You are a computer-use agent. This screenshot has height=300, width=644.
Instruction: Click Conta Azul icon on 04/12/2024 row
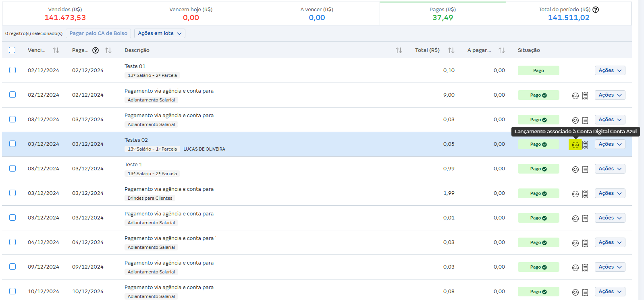pyautogui.click(x=575, y=243)
